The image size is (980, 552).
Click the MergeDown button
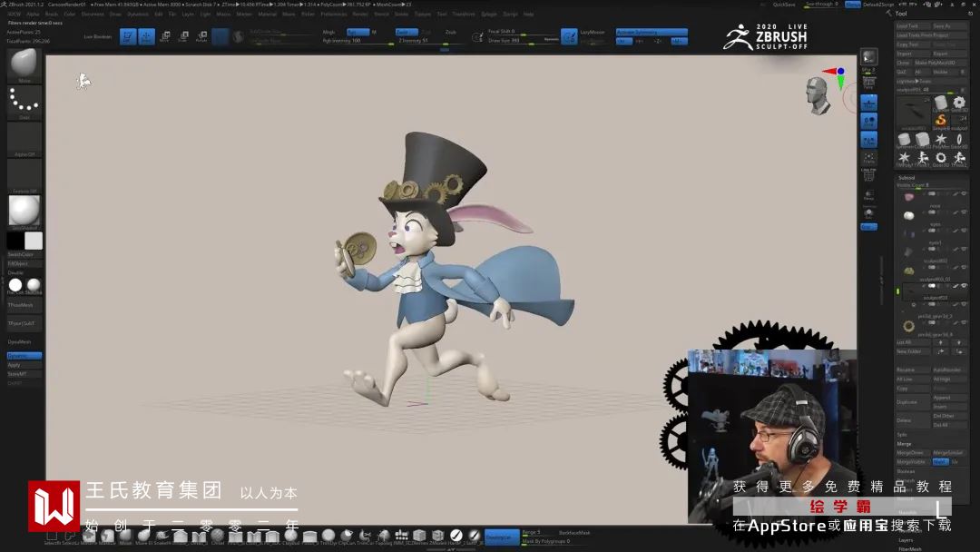coord(913,453)
